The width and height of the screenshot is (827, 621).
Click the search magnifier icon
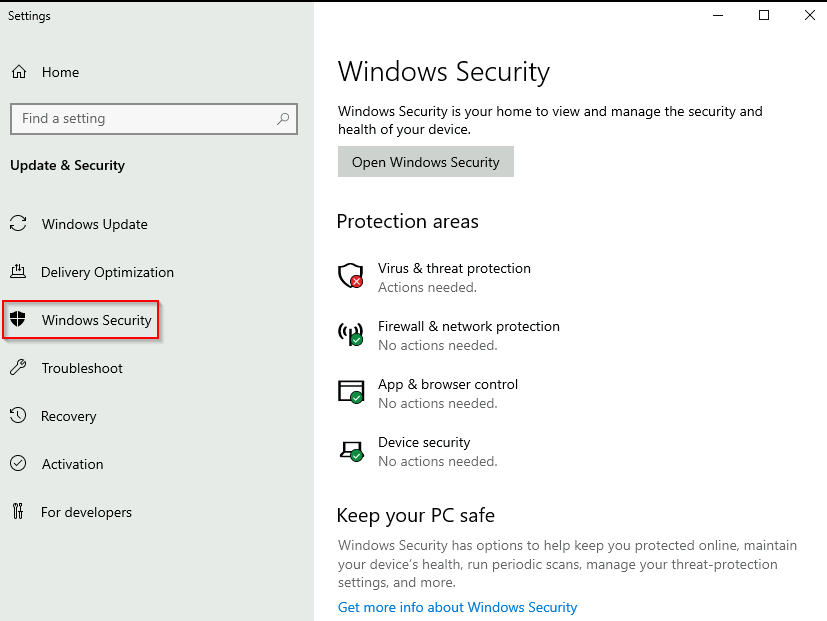click(x=284, y=118)
